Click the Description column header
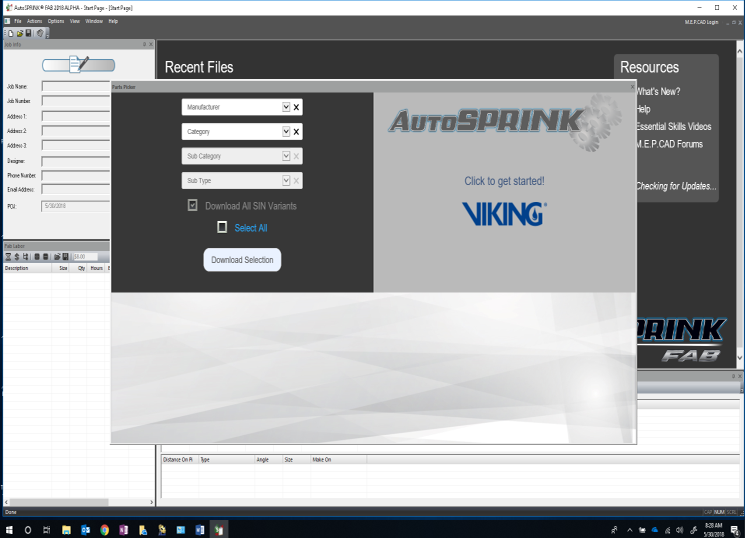 tap(28, 269)
